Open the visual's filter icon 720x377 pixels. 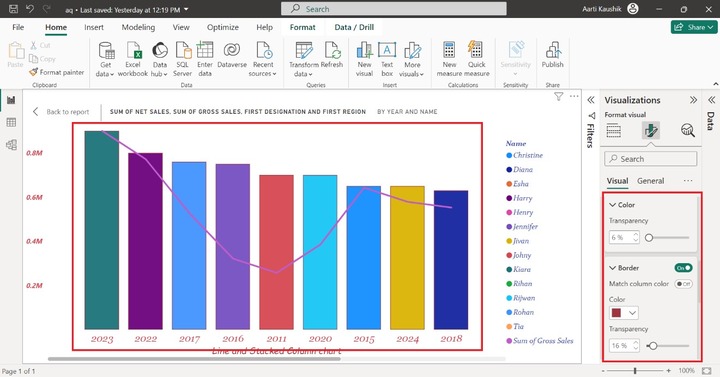click(558, 96)
